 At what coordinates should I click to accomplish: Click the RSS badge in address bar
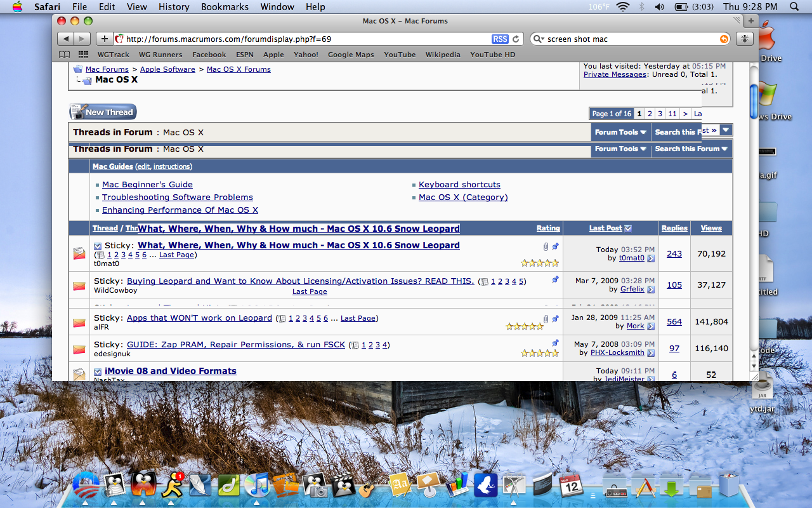(x=500, y=39)
